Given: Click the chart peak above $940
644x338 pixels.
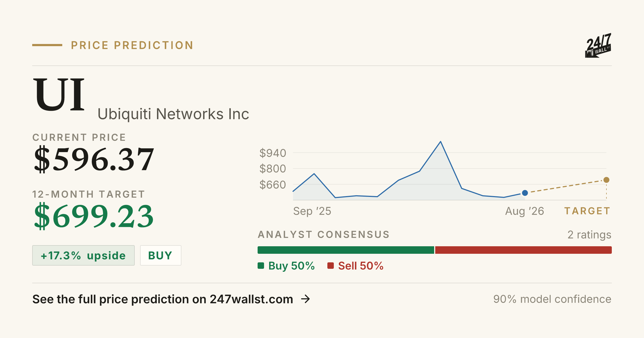Looking at the screenshot, I should point(441,142).
